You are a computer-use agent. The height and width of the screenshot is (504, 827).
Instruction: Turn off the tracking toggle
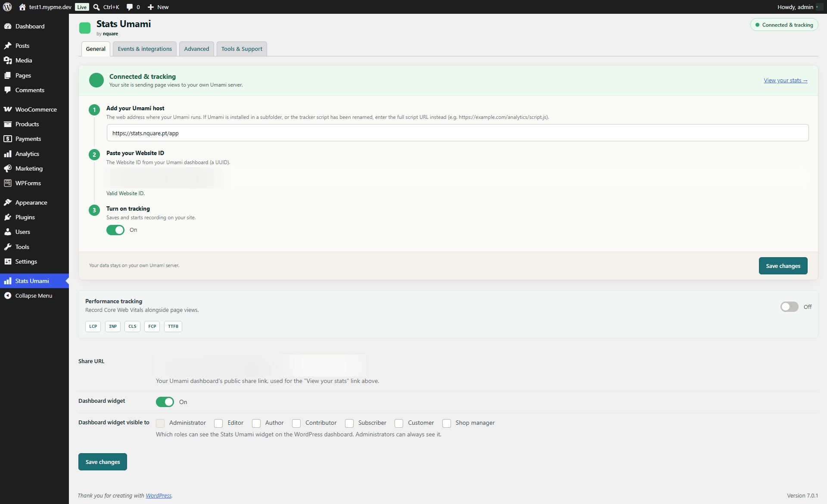click(x=115, y=230)
